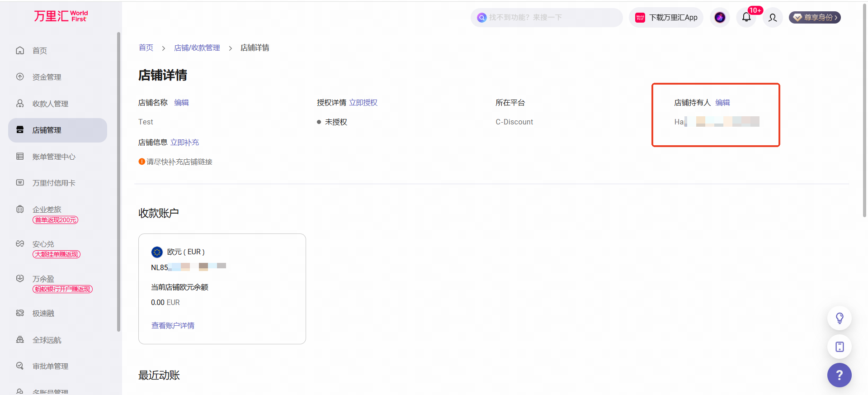Click the home icon beside 首页
This screenshot has width=868, height=395.
pos(20,50)
